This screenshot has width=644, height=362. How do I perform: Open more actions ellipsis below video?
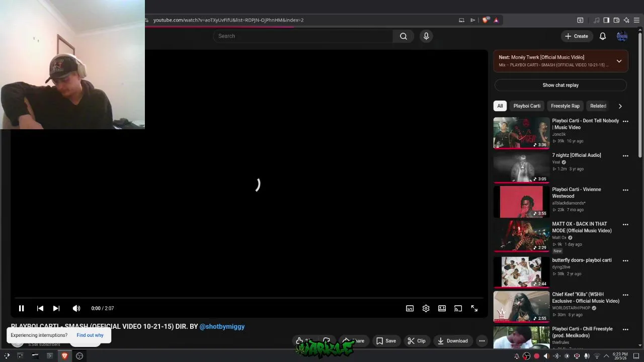pyautogui.click(x=482, y=341)
